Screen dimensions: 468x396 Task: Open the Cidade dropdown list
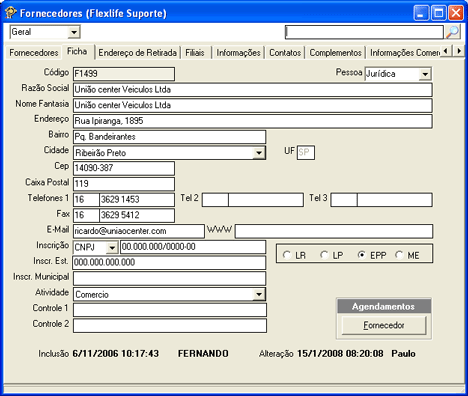pyautogui.click(x=259, y=153)
